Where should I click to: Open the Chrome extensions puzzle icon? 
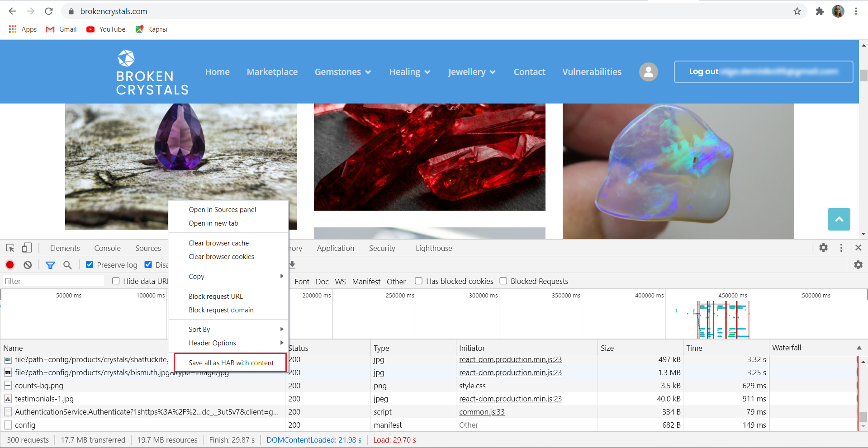pyautogui.click(x=820, y=11)
